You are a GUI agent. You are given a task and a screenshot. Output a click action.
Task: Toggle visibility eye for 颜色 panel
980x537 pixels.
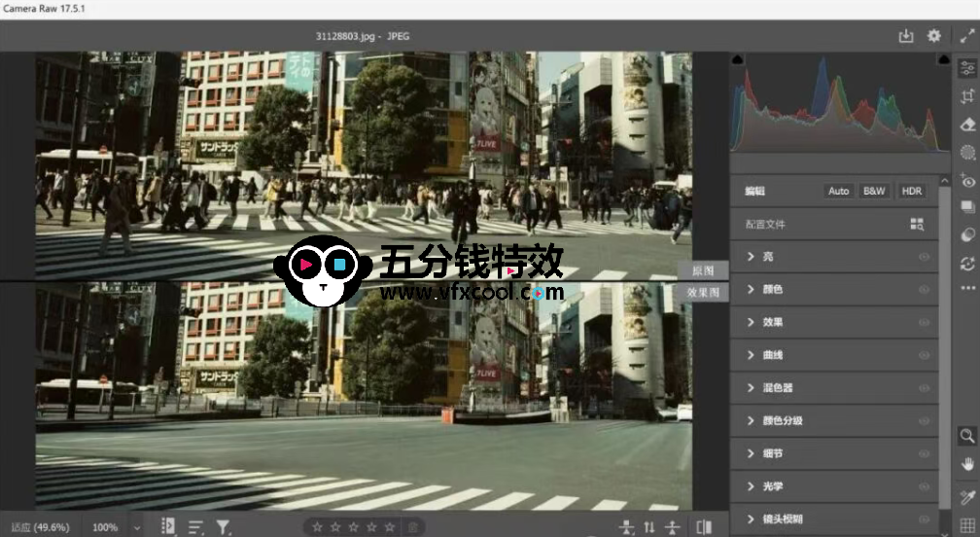(x=924, y=290)
